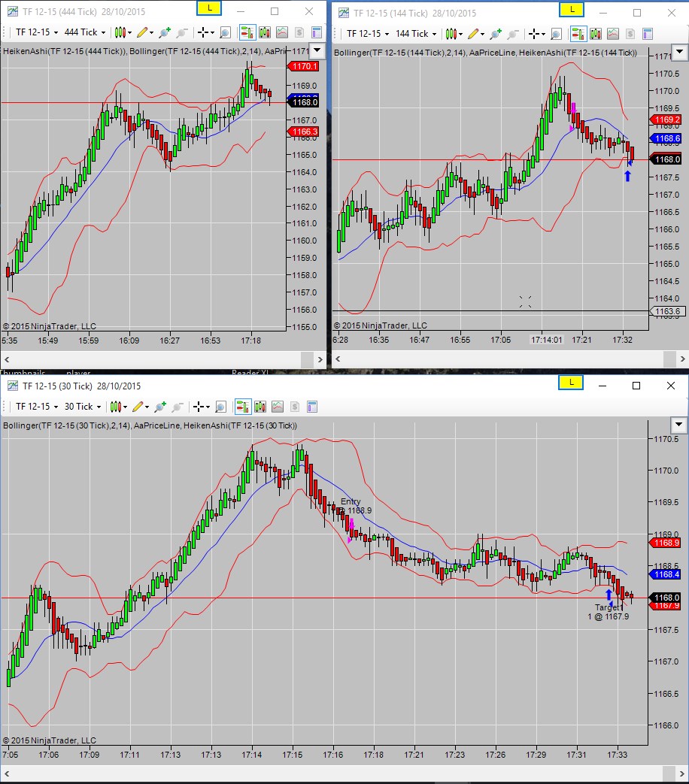The height and width of the screenshot is (784, 689).
Task: Open chart style menu in 144 Tick window
Action: 454,34
